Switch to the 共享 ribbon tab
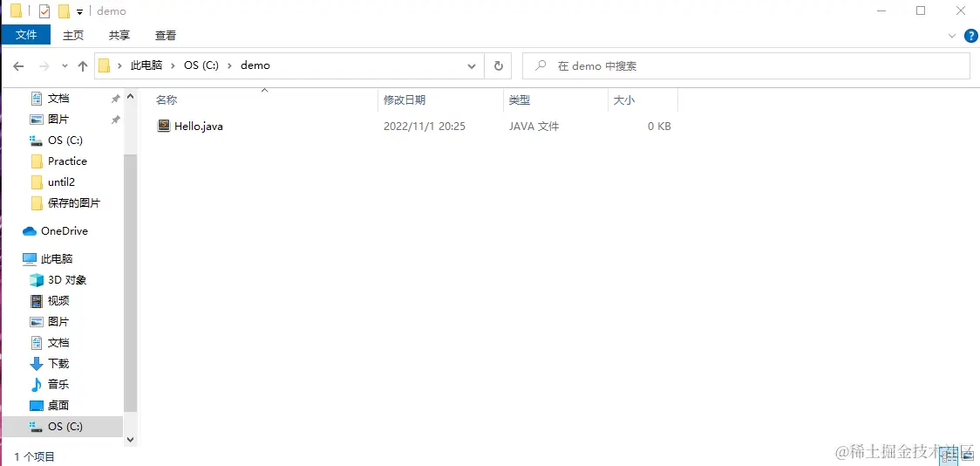Viewport: 980px width, 466px height. click(x=119, y=36)
